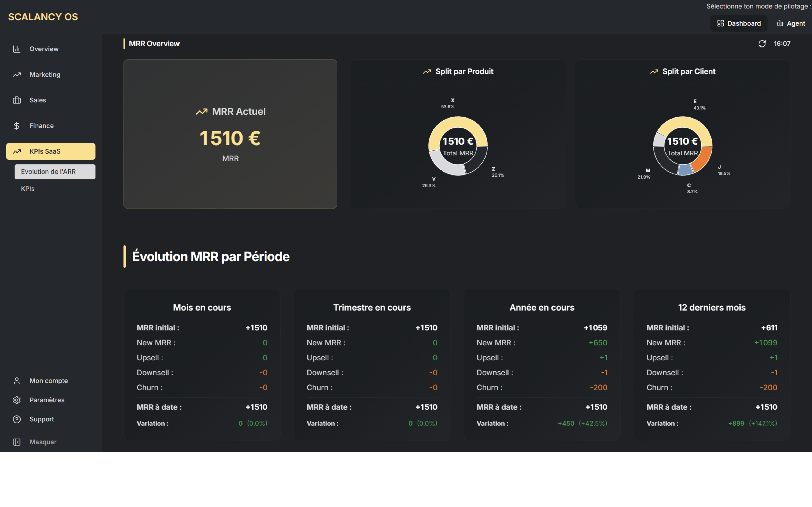The image size is (812, 507).
Task: Refresh the MRR Overview data
Action: (x=762, y=44)
